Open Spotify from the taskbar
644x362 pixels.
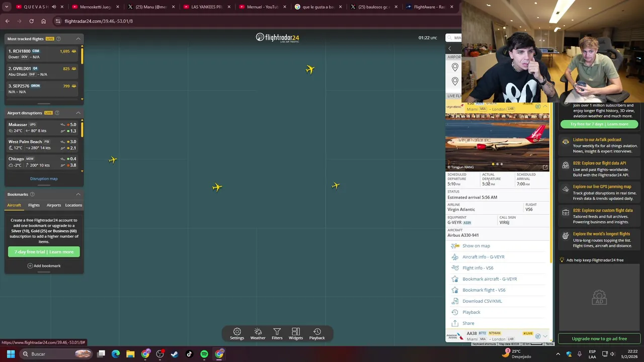coord(204,354)
